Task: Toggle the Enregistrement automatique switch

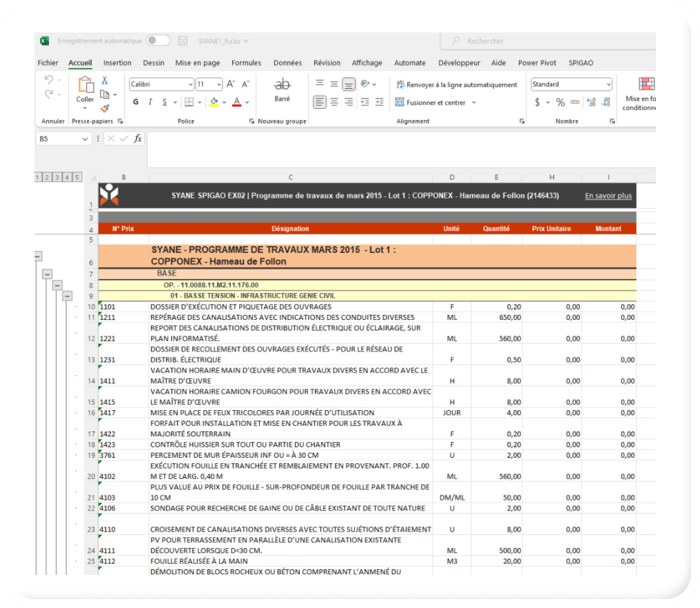Action: (158, 41)
